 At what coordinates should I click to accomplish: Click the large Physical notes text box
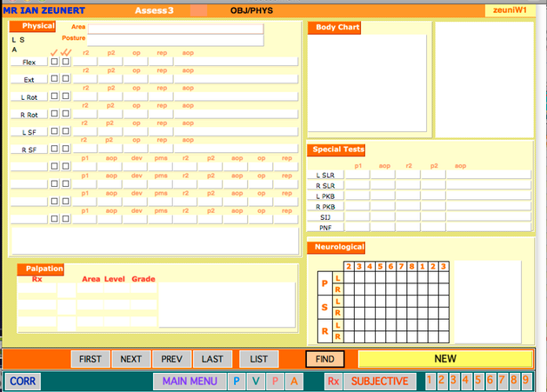(156, 241)
